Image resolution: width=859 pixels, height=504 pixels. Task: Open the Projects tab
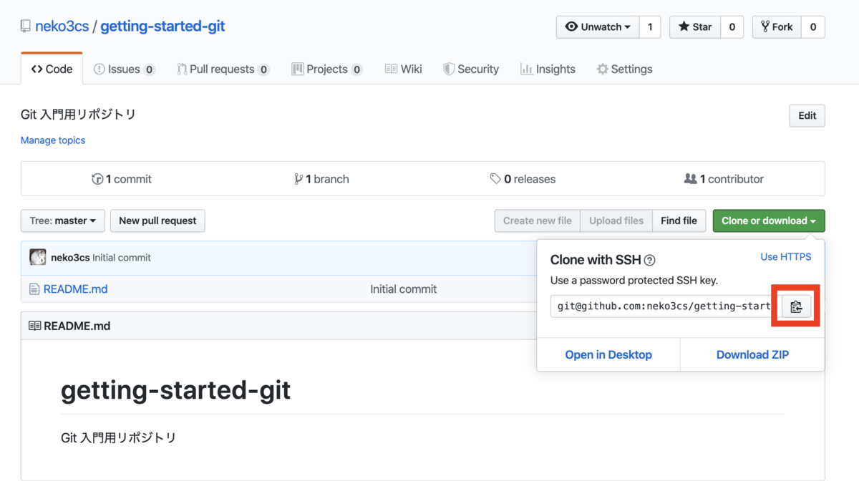coord(326,69)
